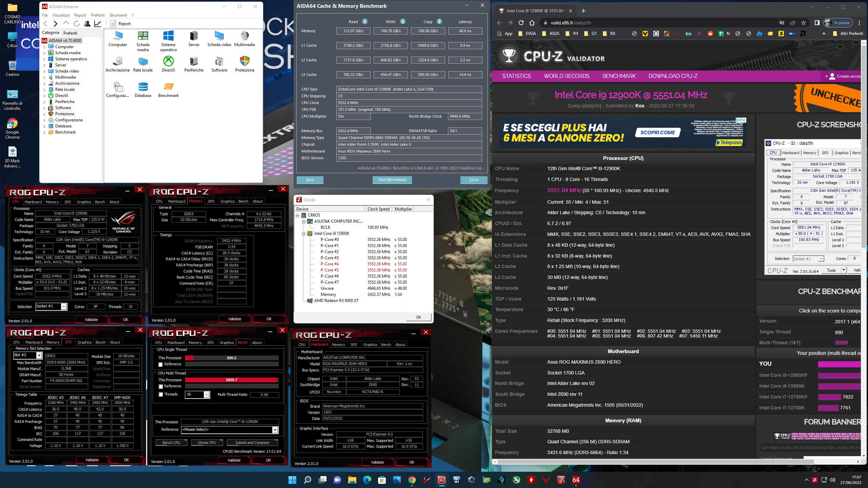The image size is (868, 488).
Task: Collapse CRKOS node in Clocks window
Action: click(x=297, y=215)
